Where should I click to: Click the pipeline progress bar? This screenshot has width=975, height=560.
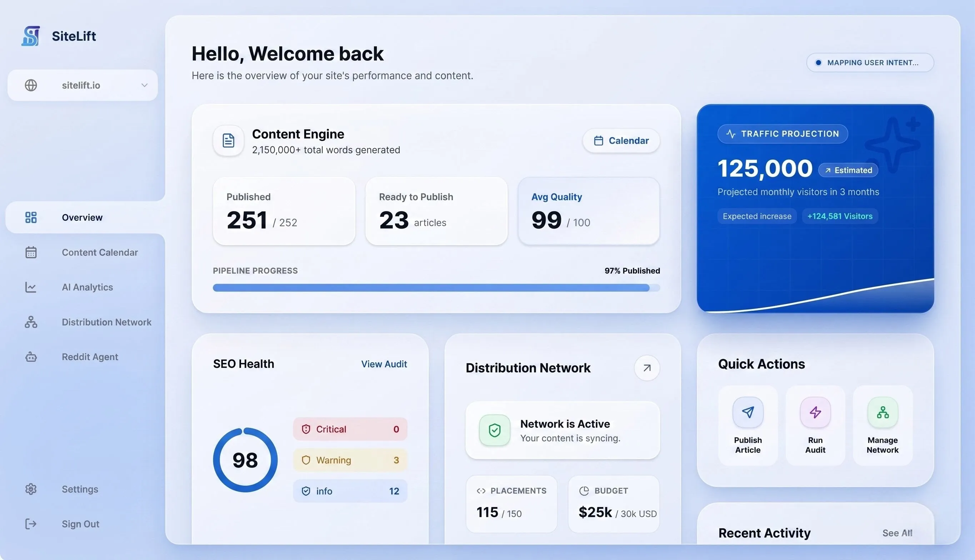pyautogui.click(x=436, y=288)
